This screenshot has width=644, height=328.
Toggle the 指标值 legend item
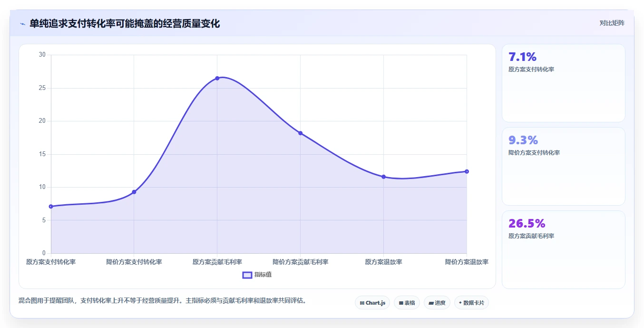tap(257, 275)
